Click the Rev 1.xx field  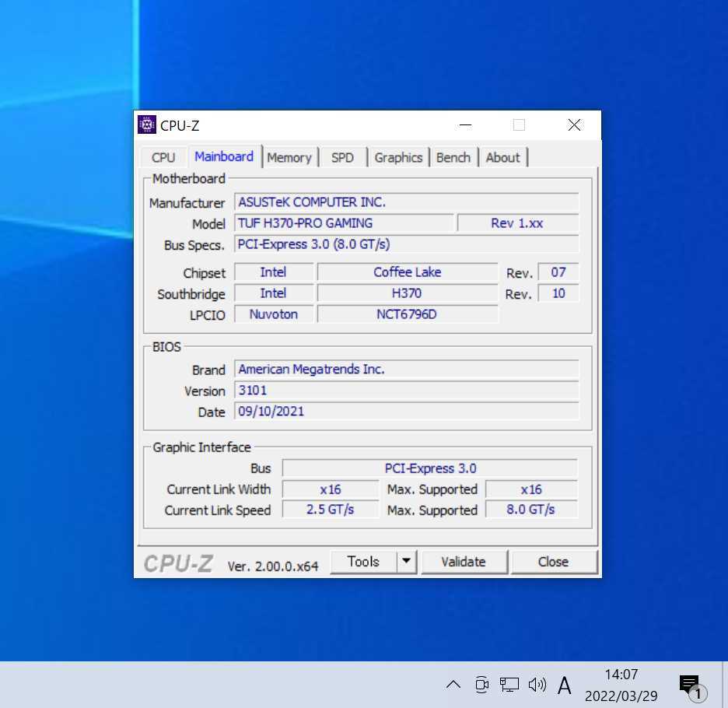(x=518, y=223)
